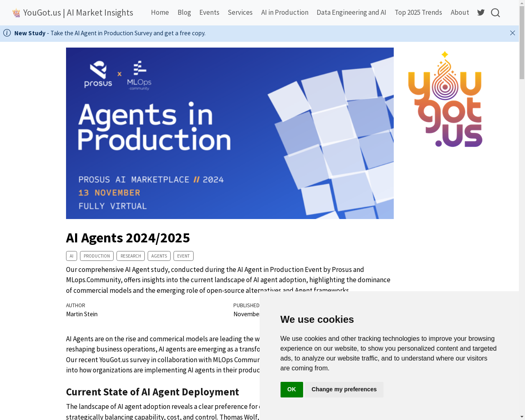The height and width of the screenshot is (420, 525).
Task: Click the We use cookies heading
Action: tap(317, 320)
